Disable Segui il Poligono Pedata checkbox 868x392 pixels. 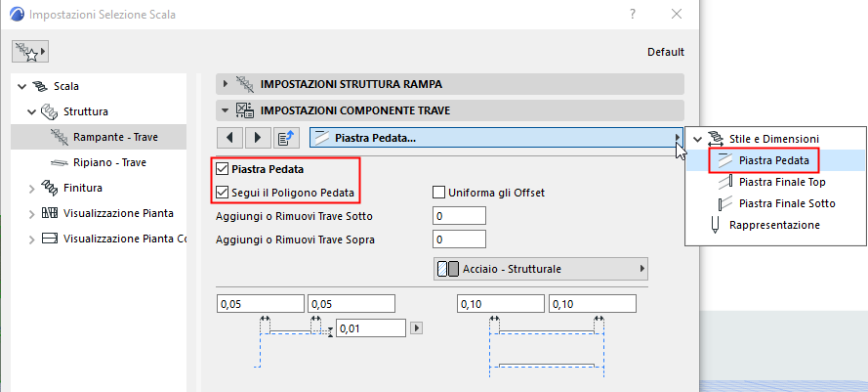pyautogui.click(x=222, y=193)
